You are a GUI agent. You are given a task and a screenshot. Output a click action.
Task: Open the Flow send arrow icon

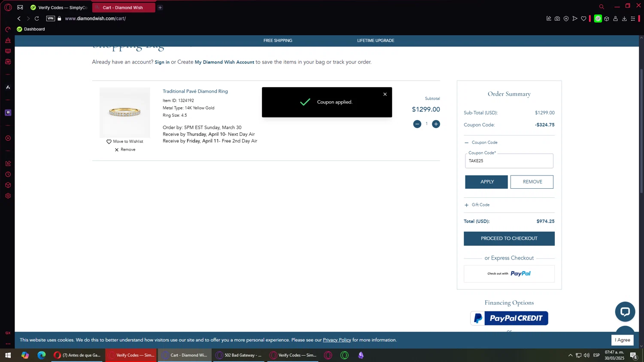pos(575,18)
